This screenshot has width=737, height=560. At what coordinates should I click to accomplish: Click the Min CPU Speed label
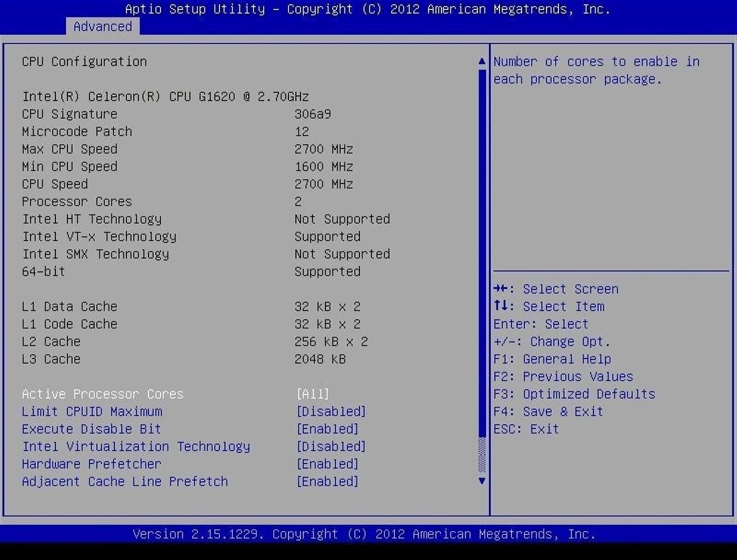point(70,167)
